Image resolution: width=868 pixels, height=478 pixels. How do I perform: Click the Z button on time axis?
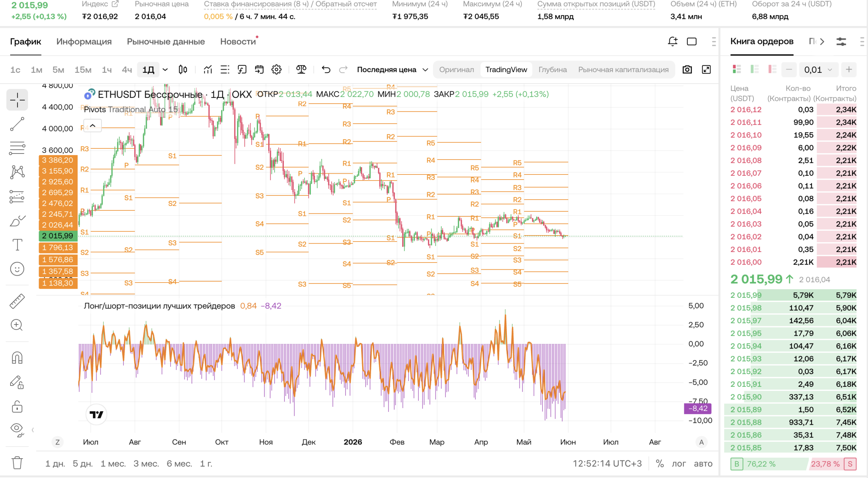(57, 442)
